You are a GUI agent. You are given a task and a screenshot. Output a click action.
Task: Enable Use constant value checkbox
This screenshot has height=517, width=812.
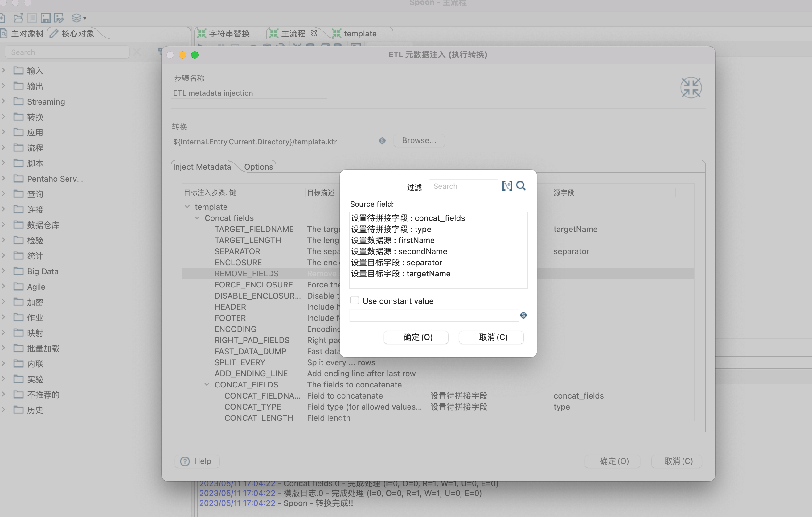tap(355, 300)
